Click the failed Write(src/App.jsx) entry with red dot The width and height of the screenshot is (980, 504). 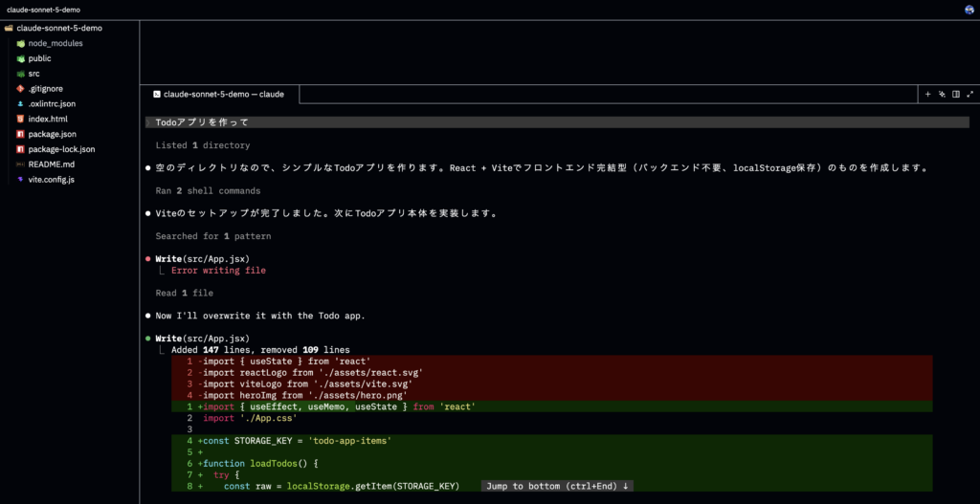pyautogui.click(x=203, y=258)
